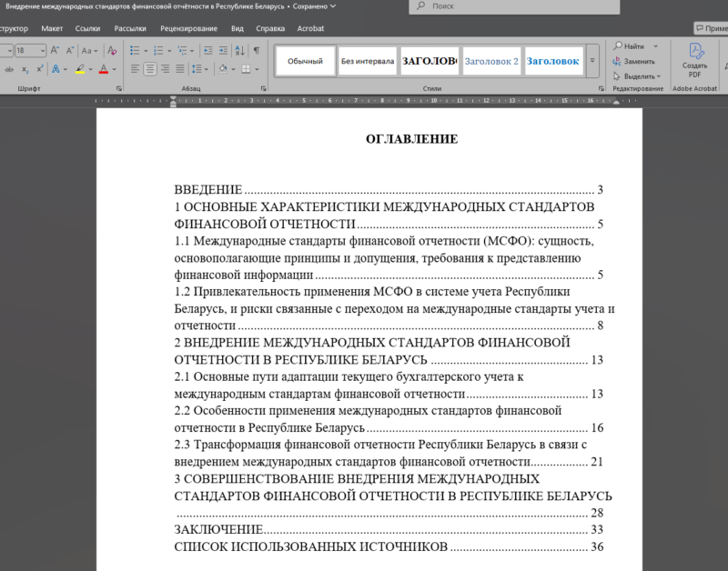728x571 pixels.
Task: Open the Paragraph (Абзац) dialog launcher
Action: (x=263, y=88)
